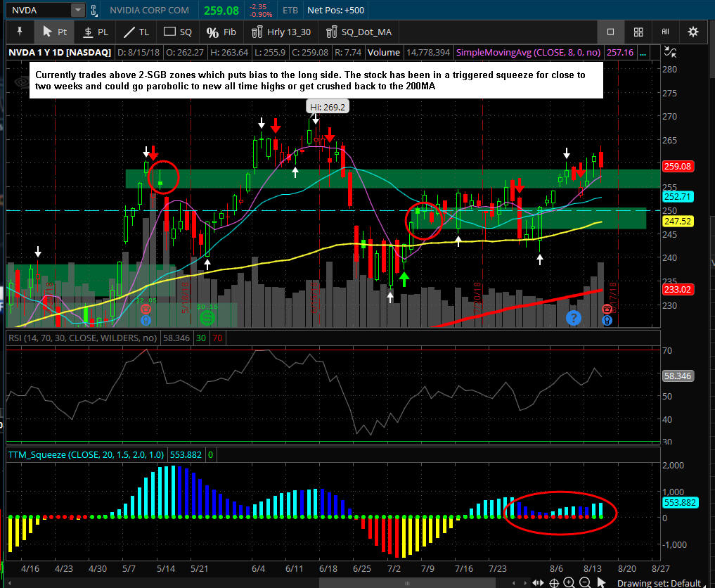Select the SQ rectangle drawing tool
715x588 pixels.
(177, 32)
